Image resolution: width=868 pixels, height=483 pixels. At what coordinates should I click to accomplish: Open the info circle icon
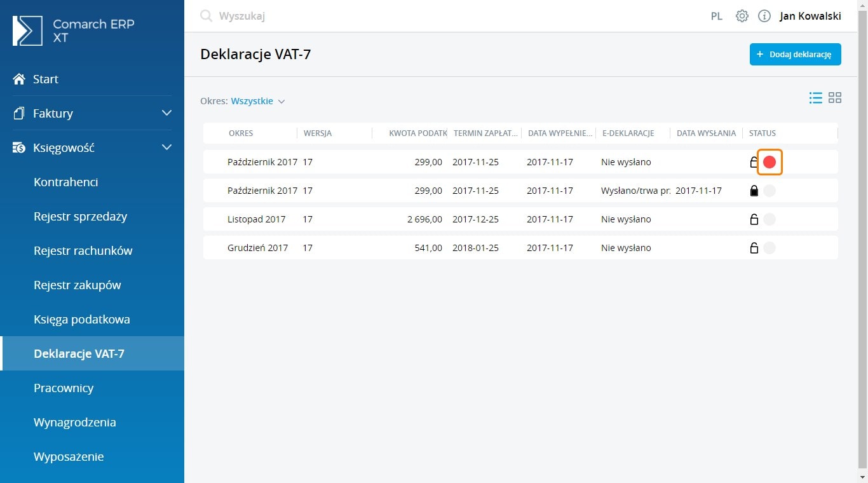pyautogui.click(x=764, y=16)
